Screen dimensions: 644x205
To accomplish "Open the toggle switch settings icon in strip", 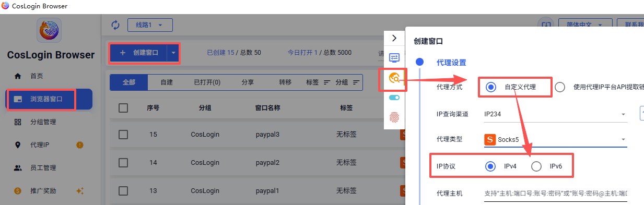I will 394,97.
